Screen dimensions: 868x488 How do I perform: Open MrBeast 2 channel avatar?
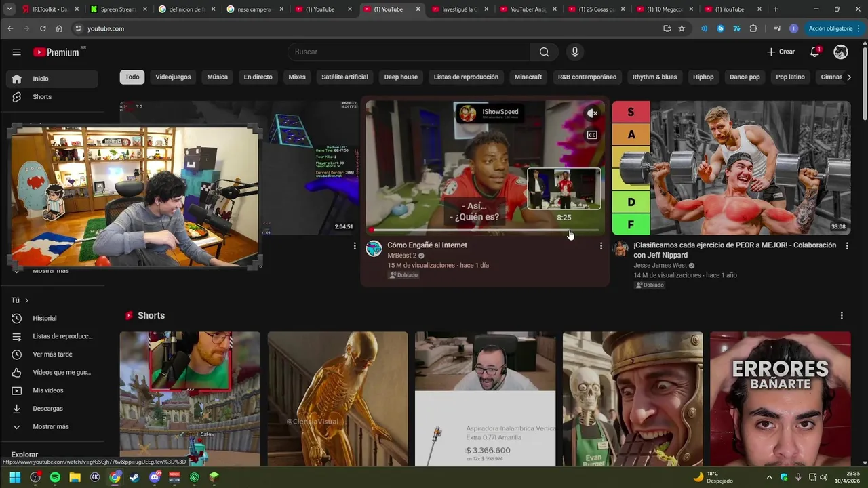(374, 249)
